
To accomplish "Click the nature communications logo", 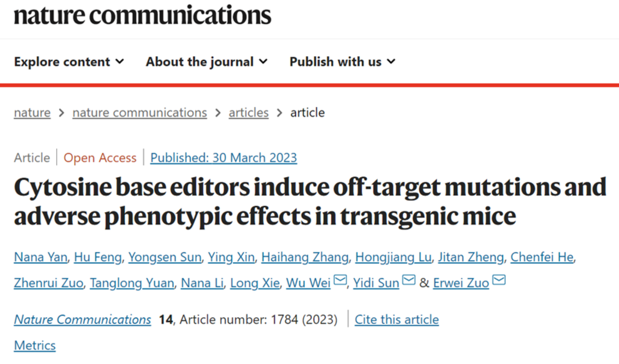I will pos(142,16).
